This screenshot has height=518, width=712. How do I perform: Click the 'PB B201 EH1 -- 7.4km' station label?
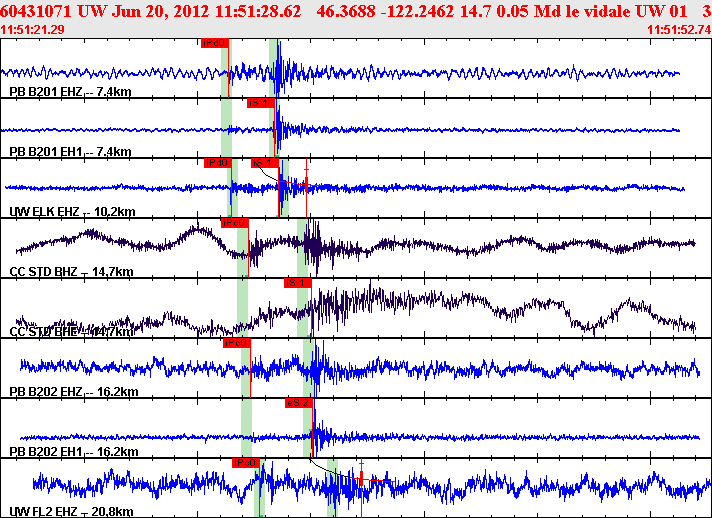pyautogui.click(x=70, y=152)
